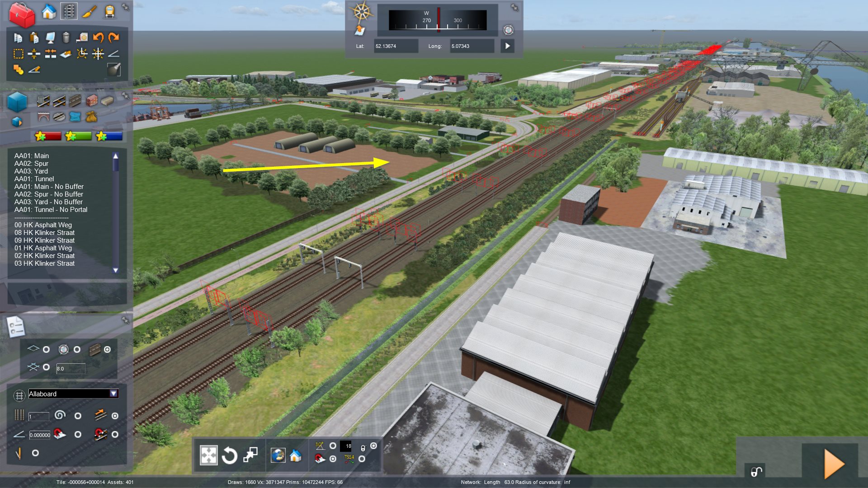Click the monitor display icon
The height and width of the screenshot is (488, 868).
point(50,38)
